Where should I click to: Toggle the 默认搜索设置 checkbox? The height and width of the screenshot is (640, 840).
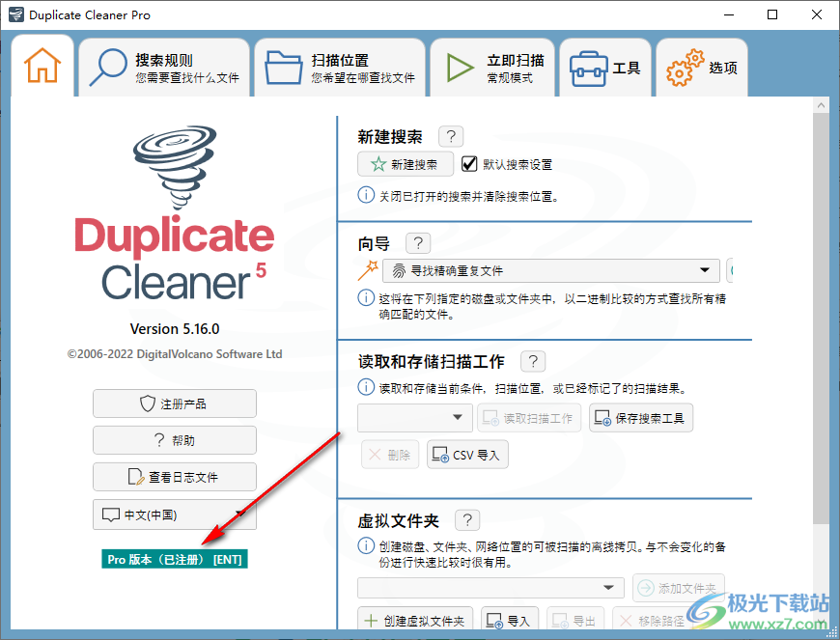469,164
